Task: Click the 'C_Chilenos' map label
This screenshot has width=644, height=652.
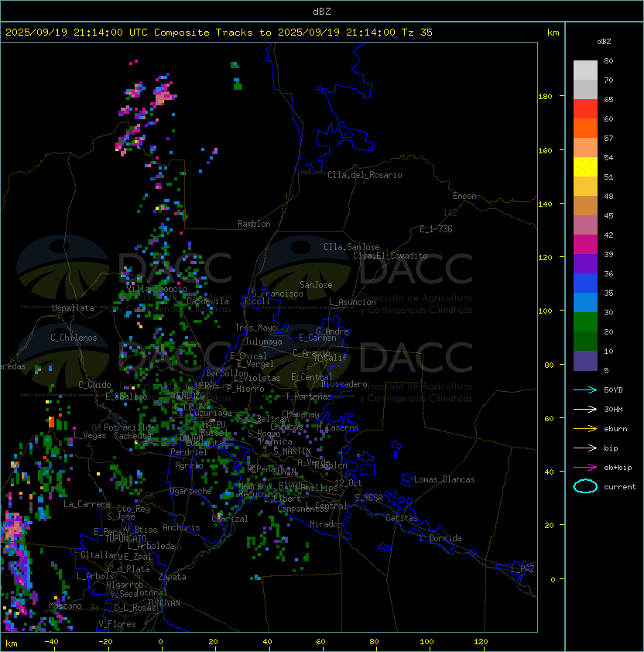Action: click(74, 338)
